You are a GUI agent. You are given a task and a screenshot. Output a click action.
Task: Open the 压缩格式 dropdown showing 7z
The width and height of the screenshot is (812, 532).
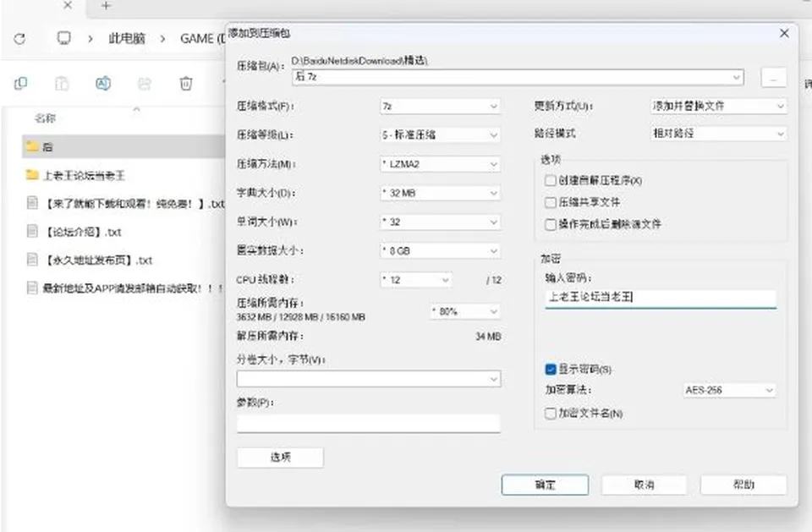pyautogui.click(x=440, y=107)
